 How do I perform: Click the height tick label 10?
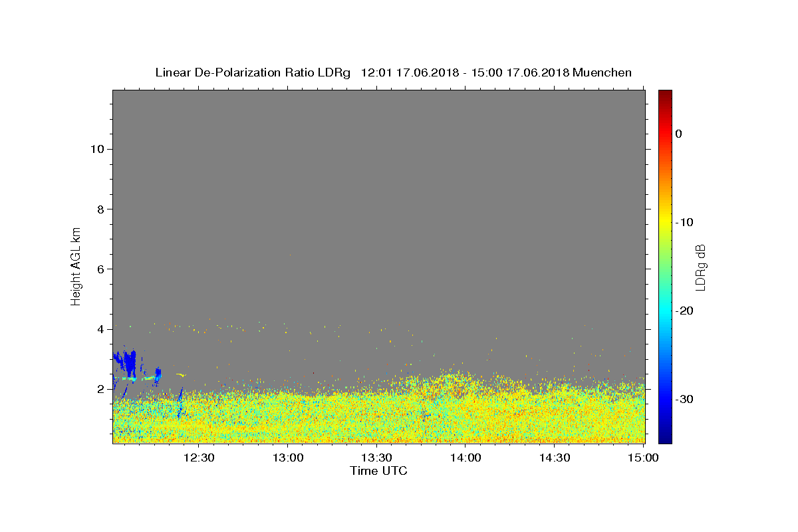click(97, 149)
